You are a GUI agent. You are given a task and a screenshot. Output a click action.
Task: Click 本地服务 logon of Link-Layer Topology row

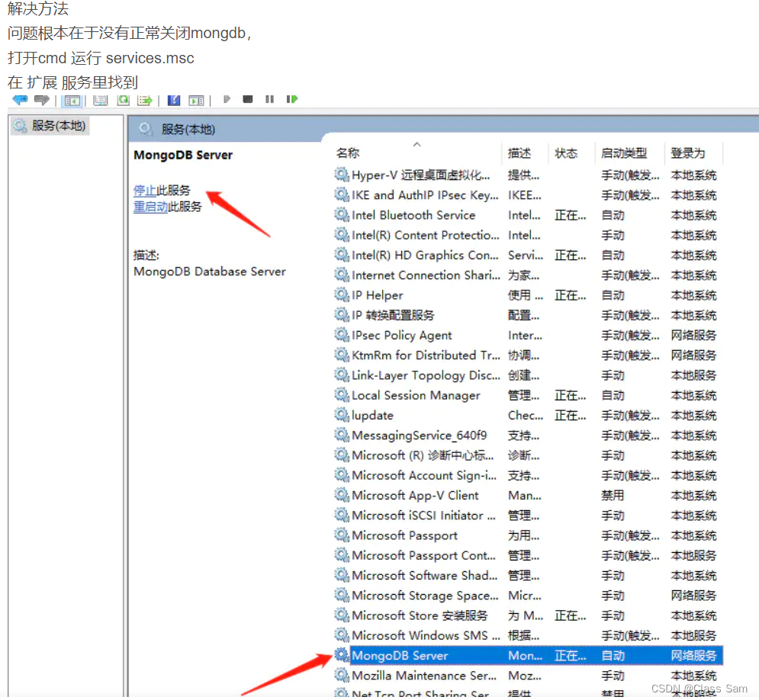(693, 375)
